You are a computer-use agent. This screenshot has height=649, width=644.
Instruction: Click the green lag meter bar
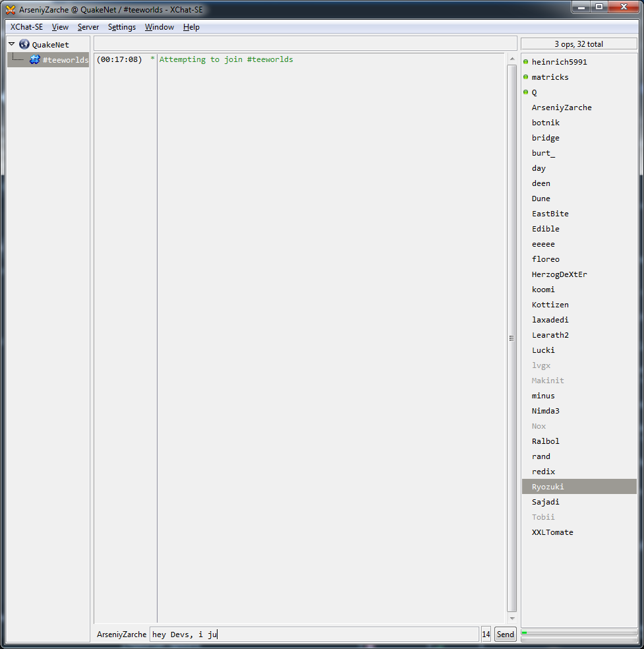tap(579, 633)
